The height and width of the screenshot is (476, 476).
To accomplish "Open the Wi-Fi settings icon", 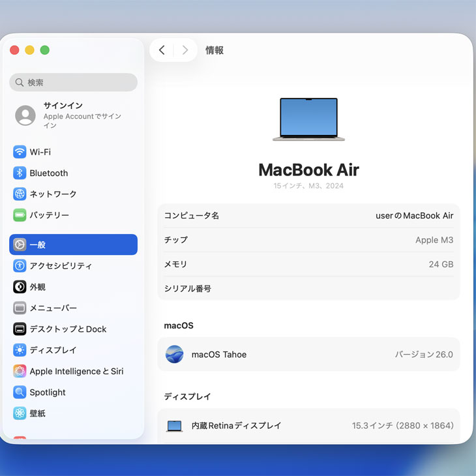I will pyautogui.click(x=20, y=152).
